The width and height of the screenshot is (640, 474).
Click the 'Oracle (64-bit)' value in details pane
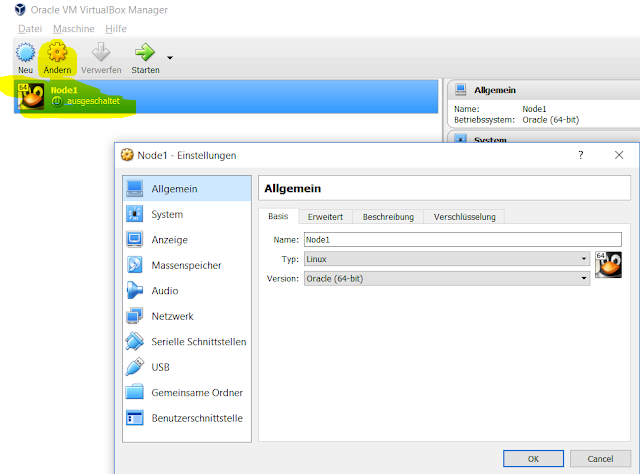(550, 120)
